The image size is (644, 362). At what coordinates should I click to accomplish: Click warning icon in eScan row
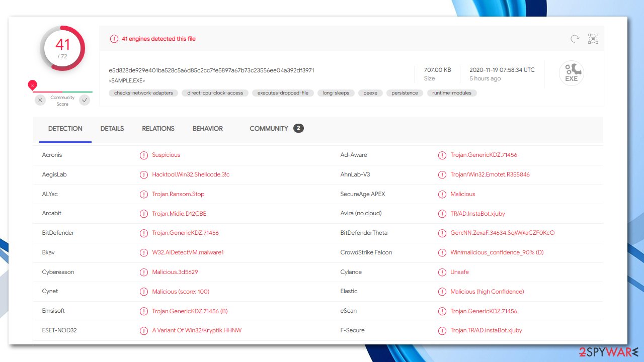[442, 311]
